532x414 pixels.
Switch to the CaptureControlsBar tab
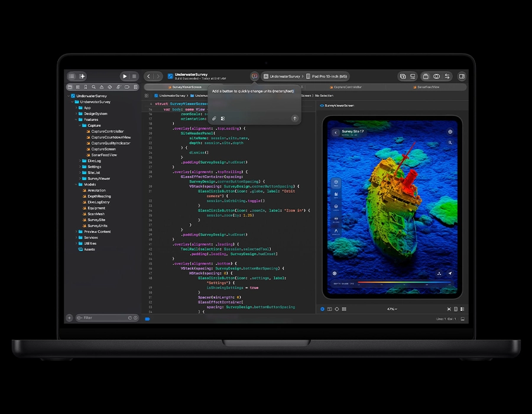[x=345, y=87]
